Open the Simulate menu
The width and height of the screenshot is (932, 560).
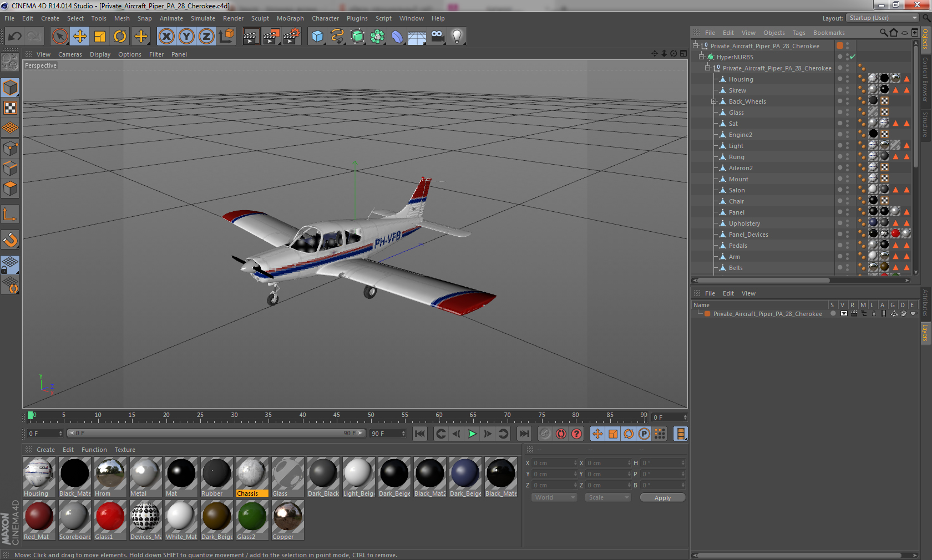click(203, 18)
